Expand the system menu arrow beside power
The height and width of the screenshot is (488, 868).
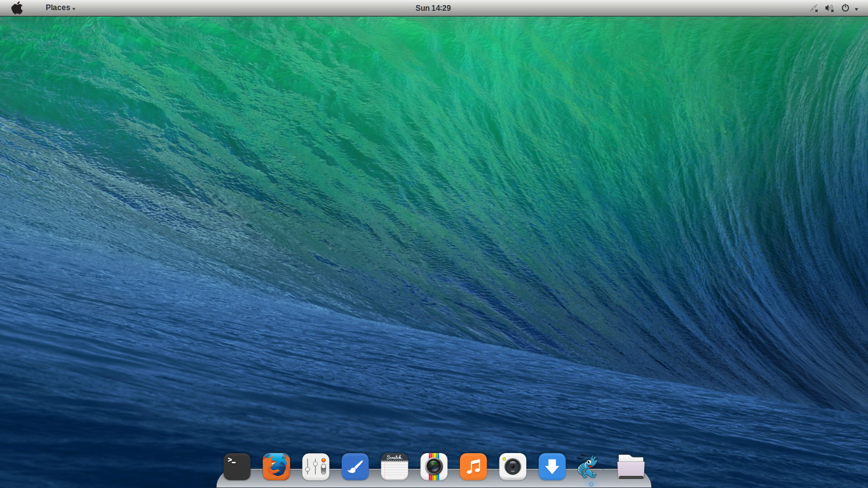[x=857, y=9]
